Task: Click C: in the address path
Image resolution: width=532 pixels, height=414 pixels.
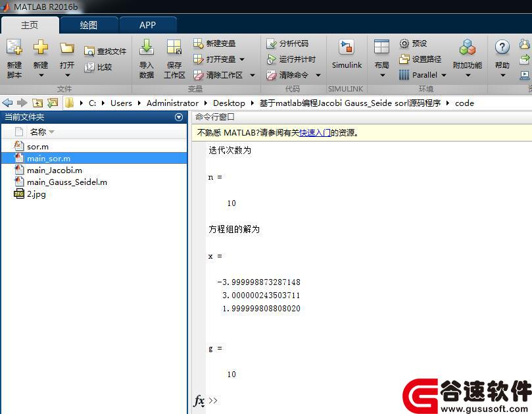Action: click(x=92, y=103)
